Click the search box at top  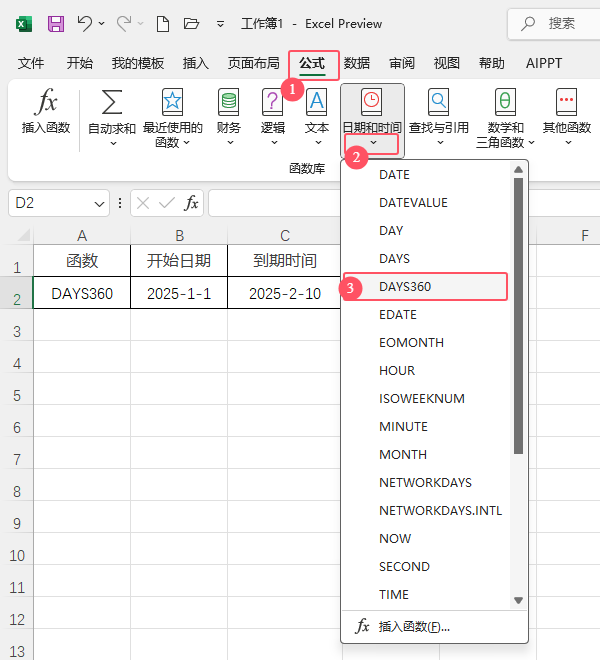[x=554, y=24]
